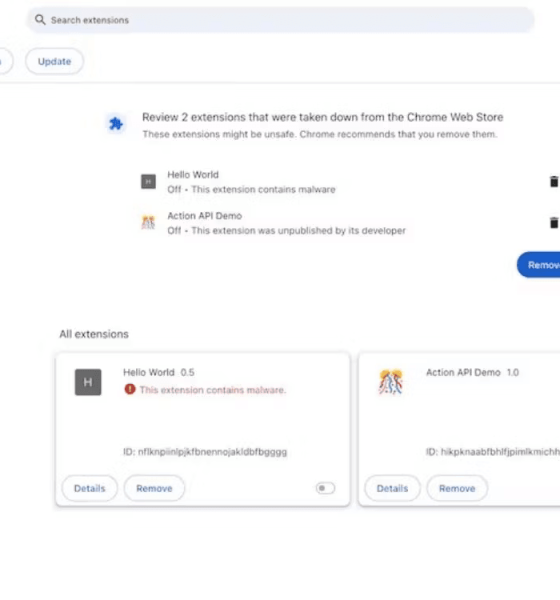This screenshot has height=600, width=560.
Task: Click the Hello World icon in review list
Action: [148, 181]
